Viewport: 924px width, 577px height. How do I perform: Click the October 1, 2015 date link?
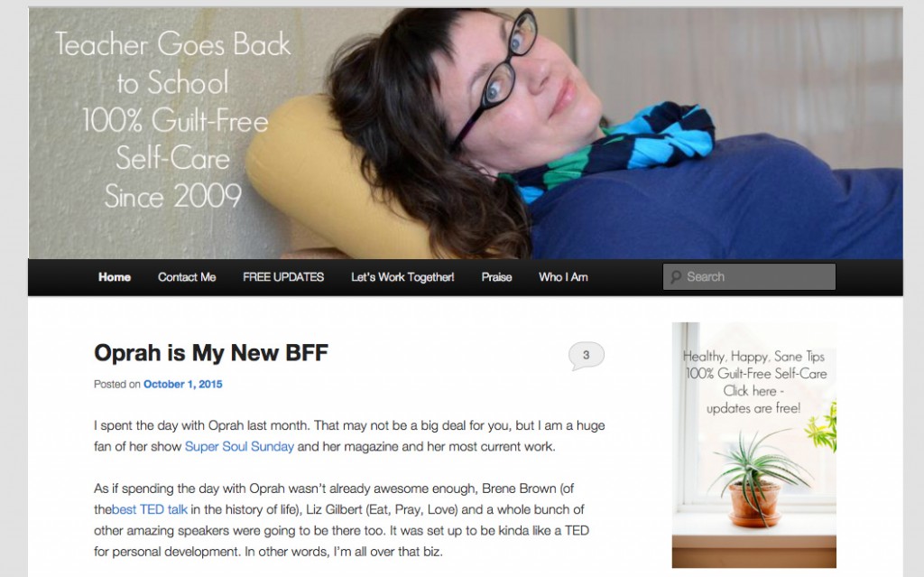(182, 384)
